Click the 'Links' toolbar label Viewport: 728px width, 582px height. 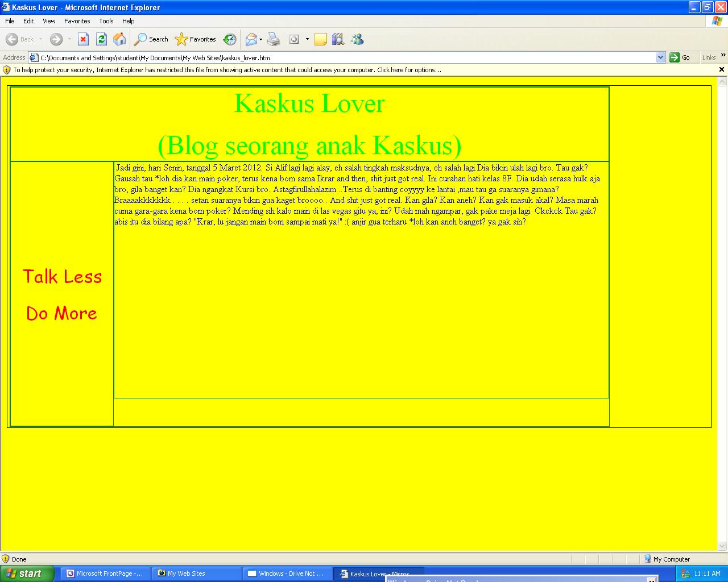click(709, 57)
